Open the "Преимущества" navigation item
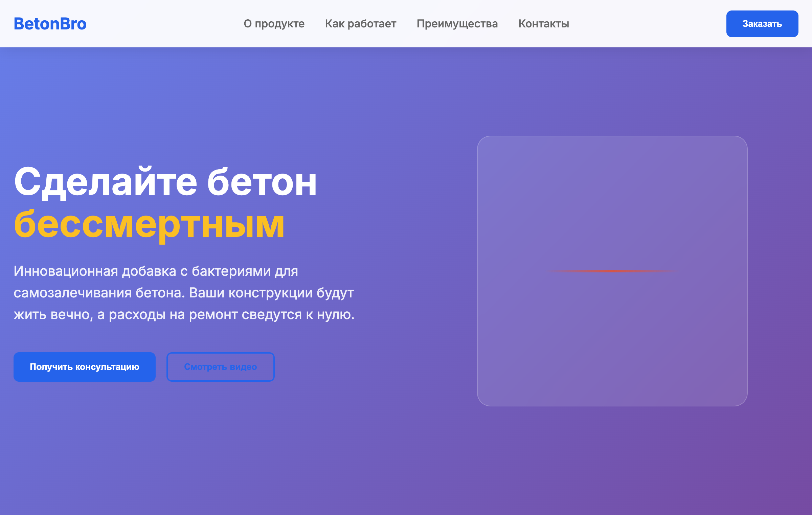Image resolution: width=812 pixels, height=515 pixels. [457, 24]
